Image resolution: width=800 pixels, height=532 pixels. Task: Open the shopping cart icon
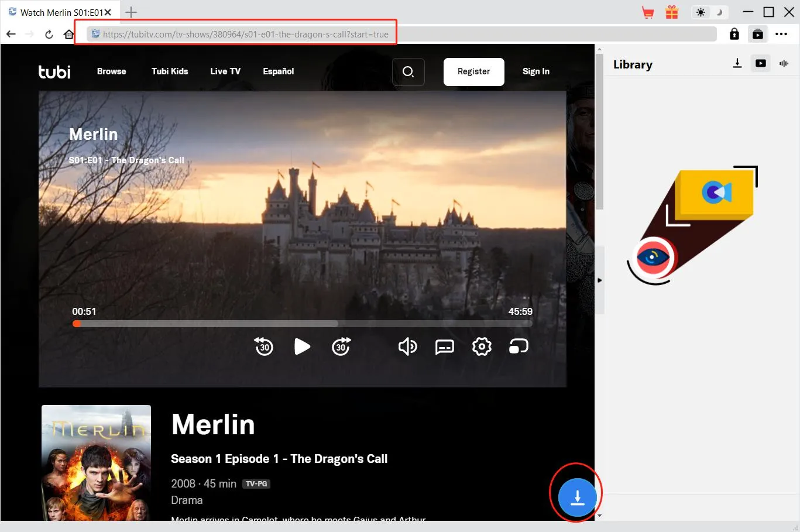(x=648, y=12)
